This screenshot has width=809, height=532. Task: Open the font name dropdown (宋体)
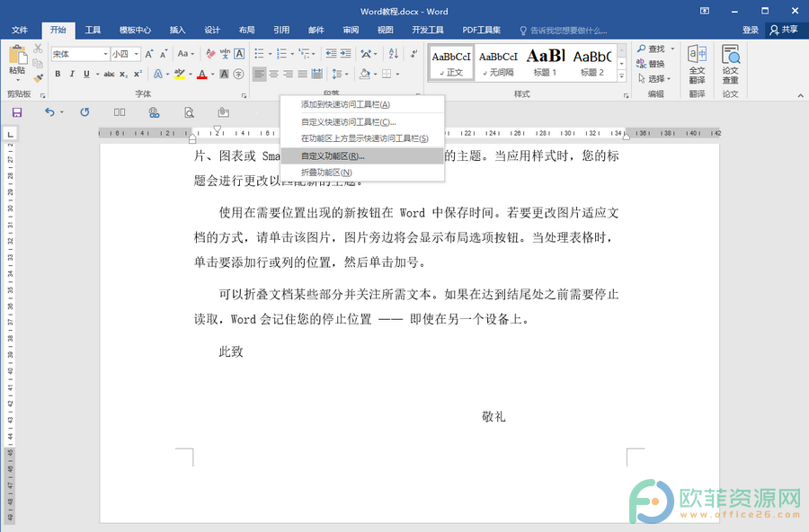pyautogui.click(x=105, y=54)
